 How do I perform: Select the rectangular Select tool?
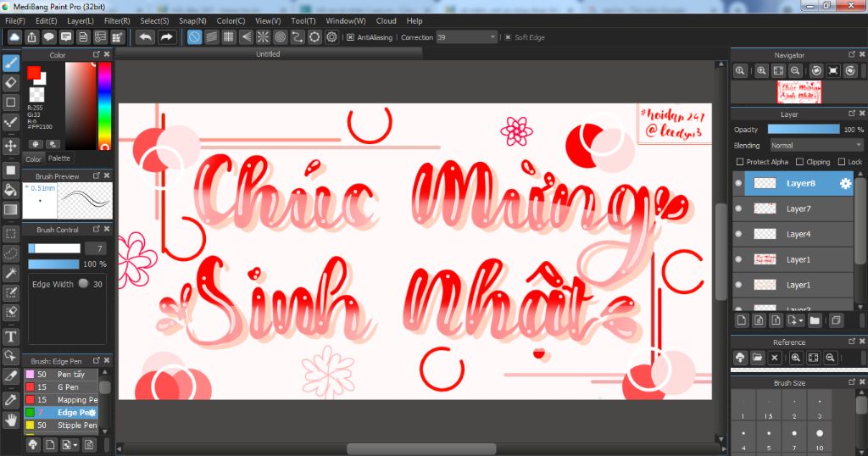click(x=10, y=233)
